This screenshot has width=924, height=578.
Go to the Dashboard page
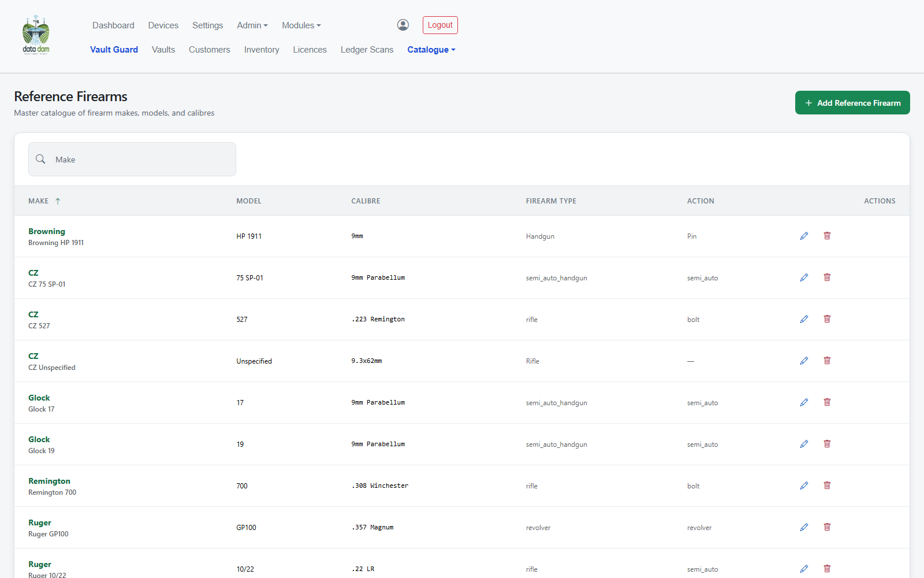pyautogui.click(x=113, y=25)
